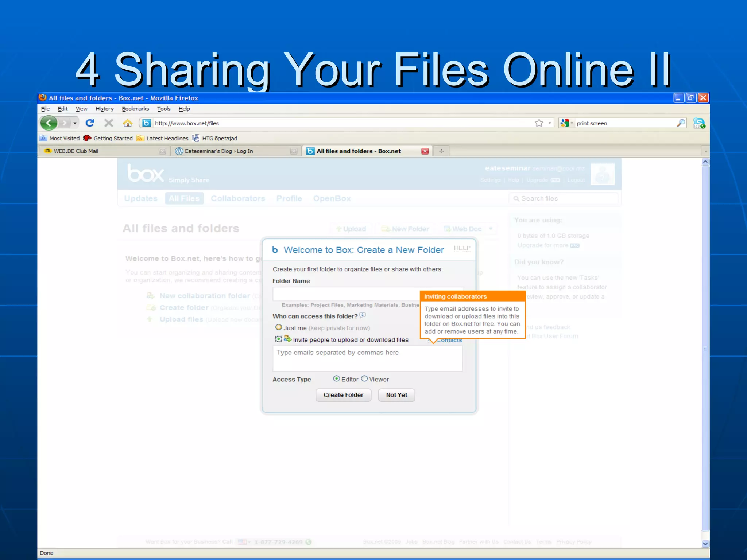Click the Upload button
This screenshot has width=747, height=560.
pyautogui.click(x=351, y=229)
